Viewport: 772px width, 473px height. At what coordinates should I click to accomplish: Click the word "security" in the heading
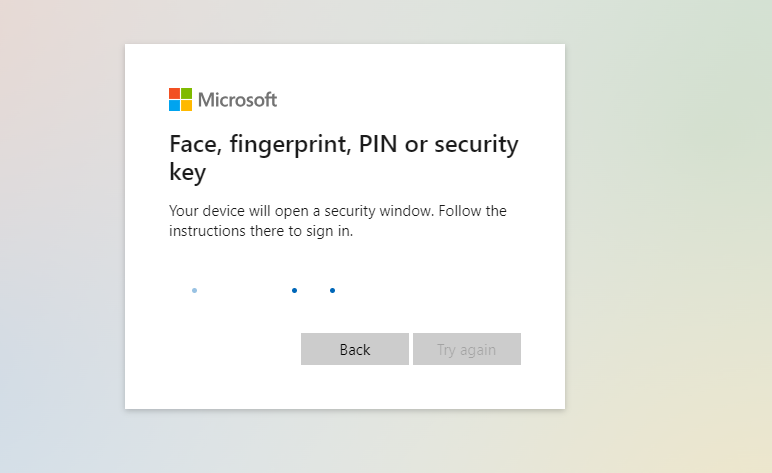[475, 145]
